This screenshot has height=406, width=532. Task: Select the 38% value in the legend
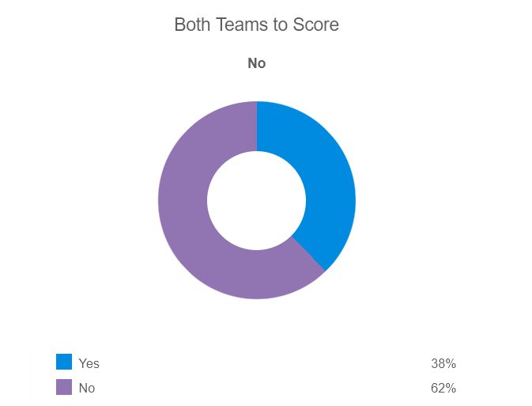(443, 363)
